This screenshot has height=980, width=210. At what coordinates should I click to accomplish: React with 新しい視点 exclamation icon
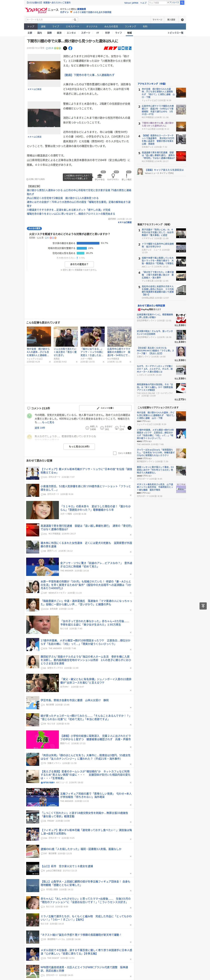pyautogui.click(x=127, y=176)
